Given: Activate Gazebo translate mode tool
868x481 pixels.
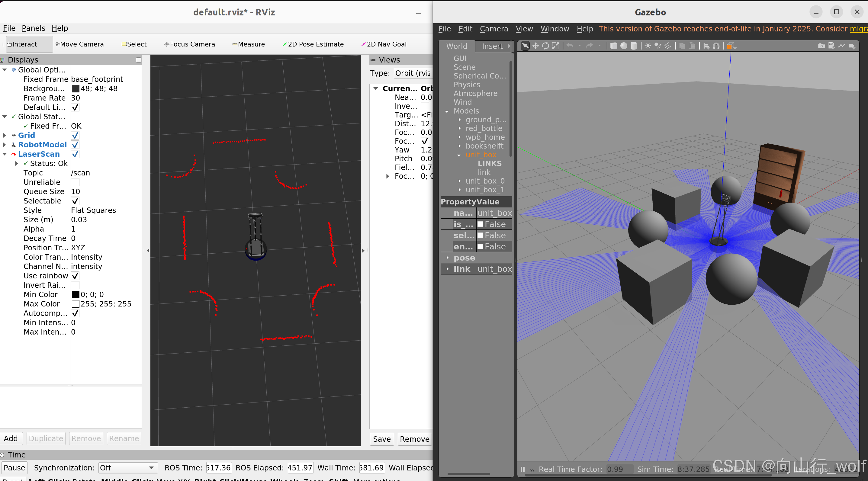Looking at the screenshot, I should point(535,46).
